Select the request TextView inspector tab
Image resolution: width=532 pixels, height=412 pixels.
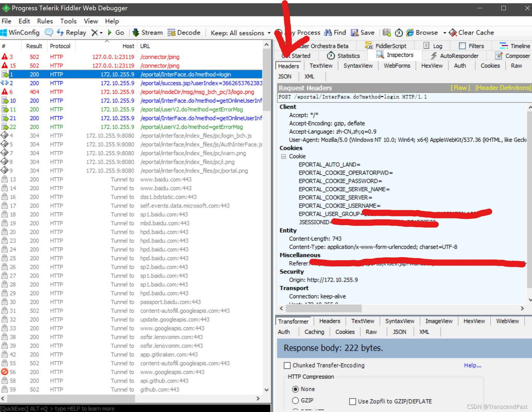click(x=321, y=66)
